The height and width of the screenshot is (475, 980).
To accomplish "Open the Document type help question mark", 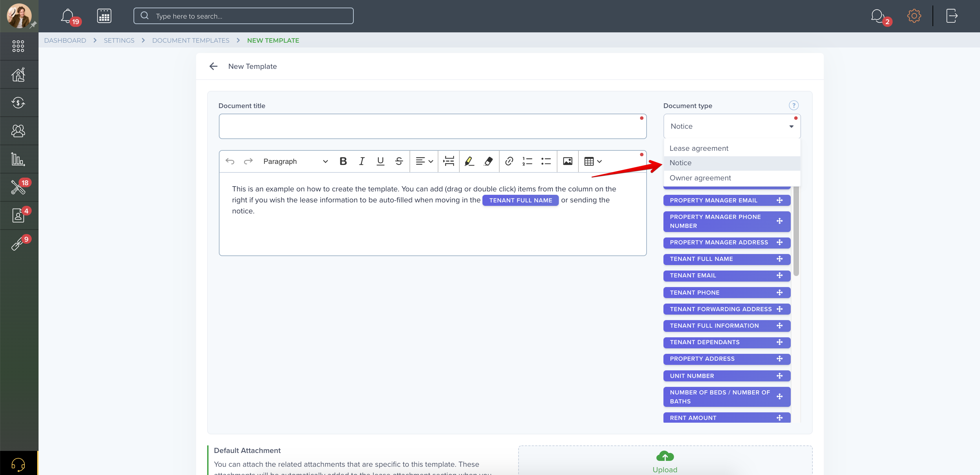I will pos(793,105).
